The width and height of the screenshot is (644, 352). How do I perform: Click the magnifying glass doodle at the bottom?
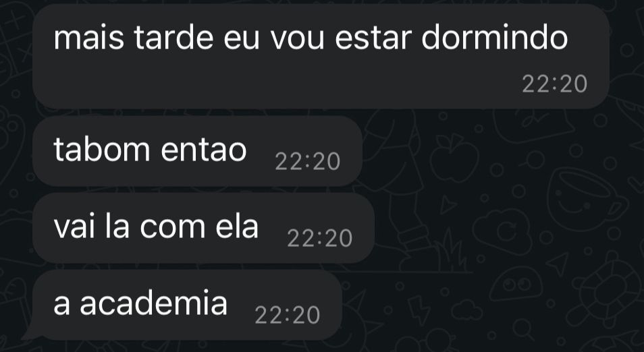(x=522, y=328)
